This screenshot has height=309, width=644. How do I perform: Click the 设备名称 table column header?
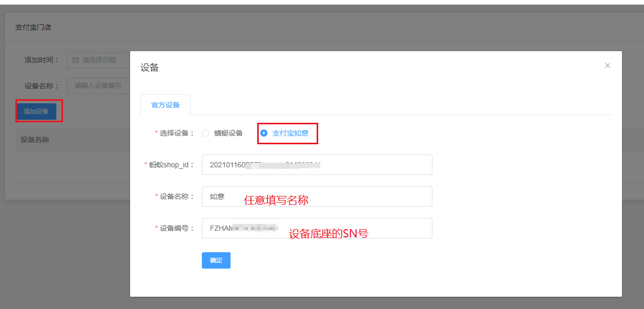[x=35, y=140]
